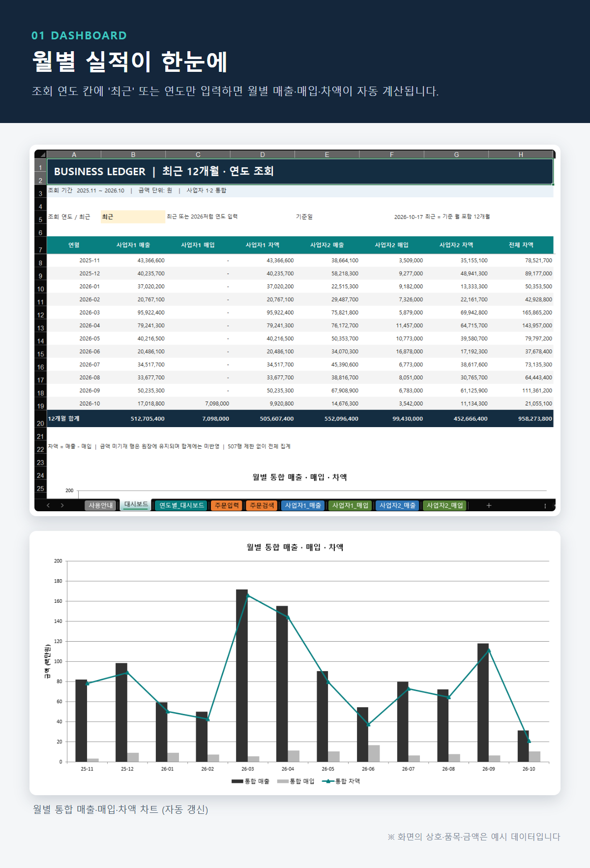Image resolution: width=590 pixels, height=868 pixels.
Task: Click the select-all corner triangle
Action: point(41,154)
